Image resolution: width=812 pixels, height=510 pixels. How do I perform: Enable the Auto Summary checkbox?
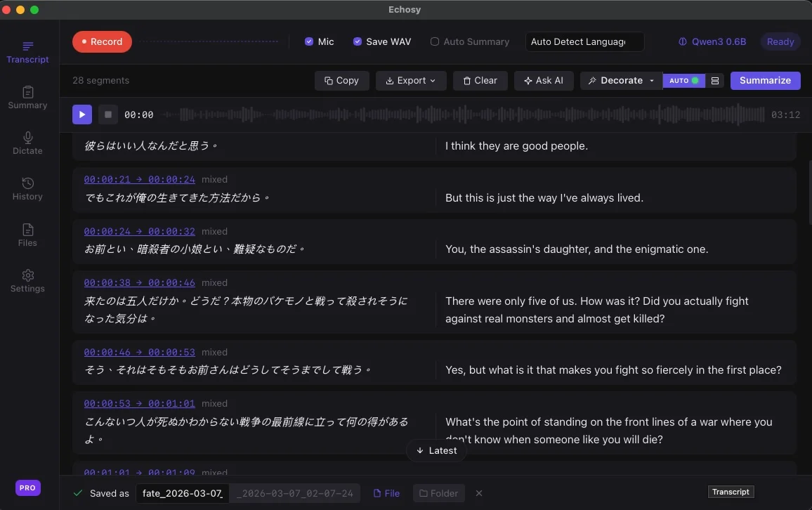tap(434, 41)
